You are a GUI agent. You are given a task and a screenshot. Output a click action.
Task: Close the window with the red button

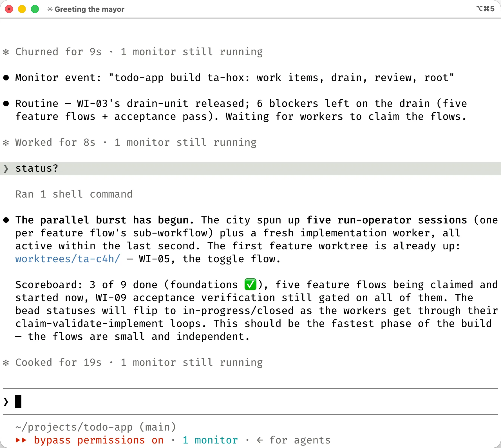[9, 9]
